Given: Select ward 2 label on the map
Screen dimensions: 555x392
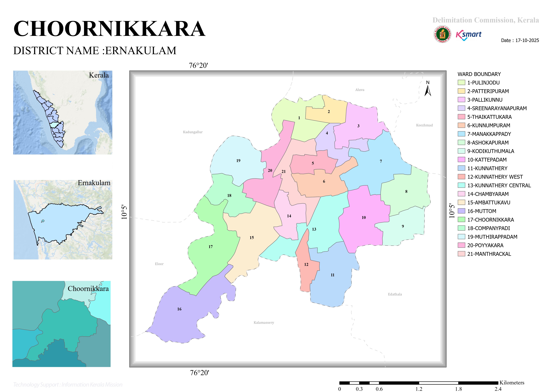Looking at the screenshot, I should point(329,112).
